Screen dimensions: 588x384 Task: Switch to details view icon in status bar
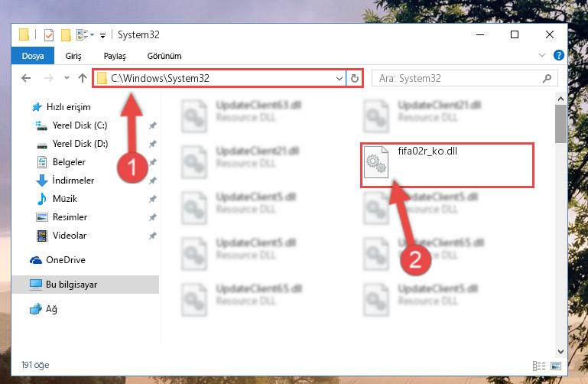[539, 366]
